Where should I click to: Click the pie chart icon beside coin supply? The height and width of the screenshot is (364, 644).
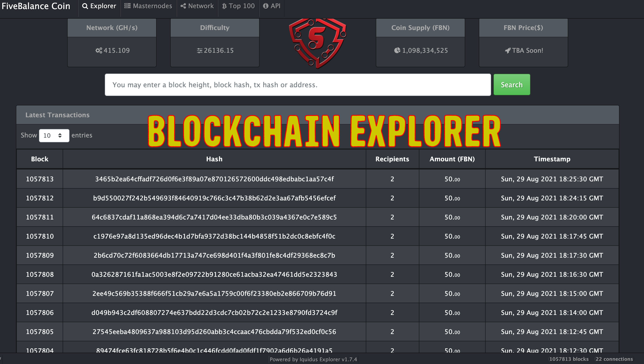[x=397, y=50]
